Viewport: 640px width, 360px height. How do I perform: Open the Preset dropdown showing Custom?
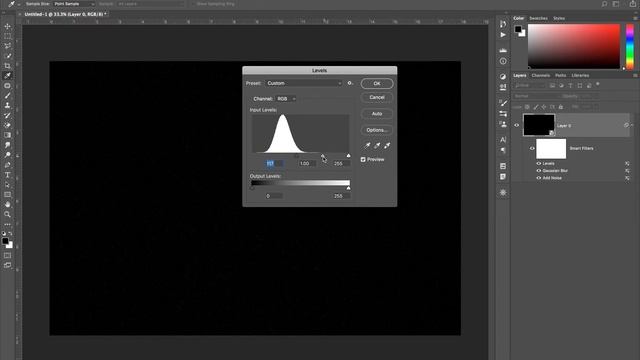click(x=304, y=83)
